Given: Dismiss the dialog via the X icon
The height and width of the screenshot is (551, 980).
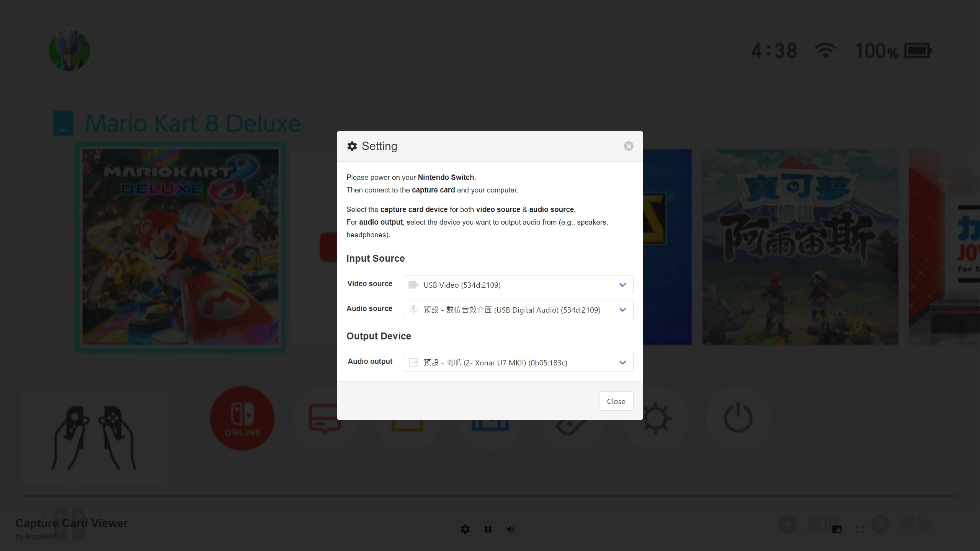Looking at the screenshot, I should [x=629, y=146].
